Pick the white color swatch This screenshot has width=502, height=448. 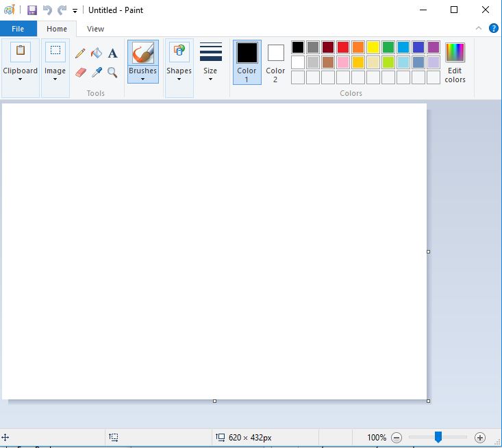[x=298, y=62]
